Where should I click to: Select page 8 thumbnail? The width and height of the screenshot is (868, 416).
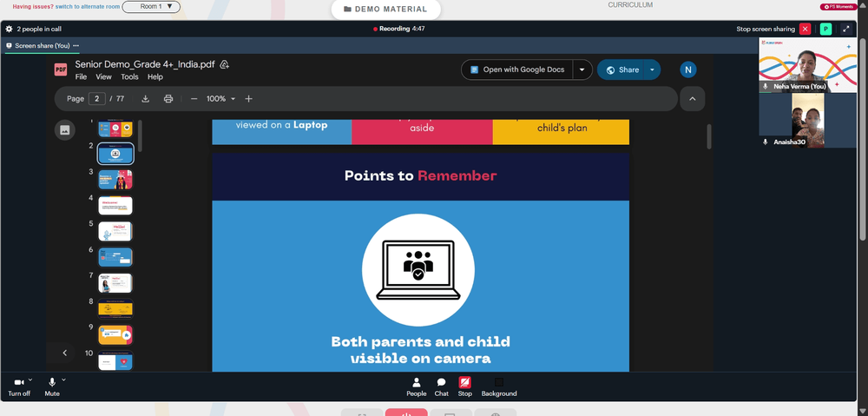115,308
